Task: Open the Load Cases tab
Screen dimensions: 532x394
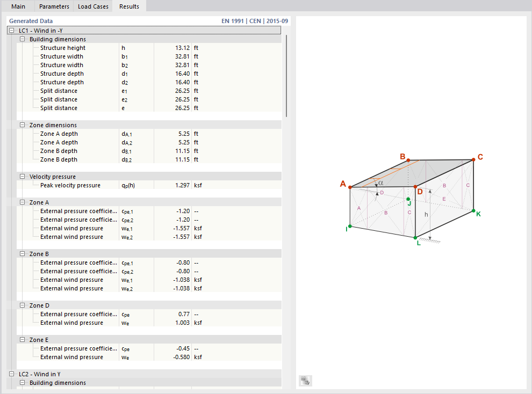Action: (x=92, y=6)
